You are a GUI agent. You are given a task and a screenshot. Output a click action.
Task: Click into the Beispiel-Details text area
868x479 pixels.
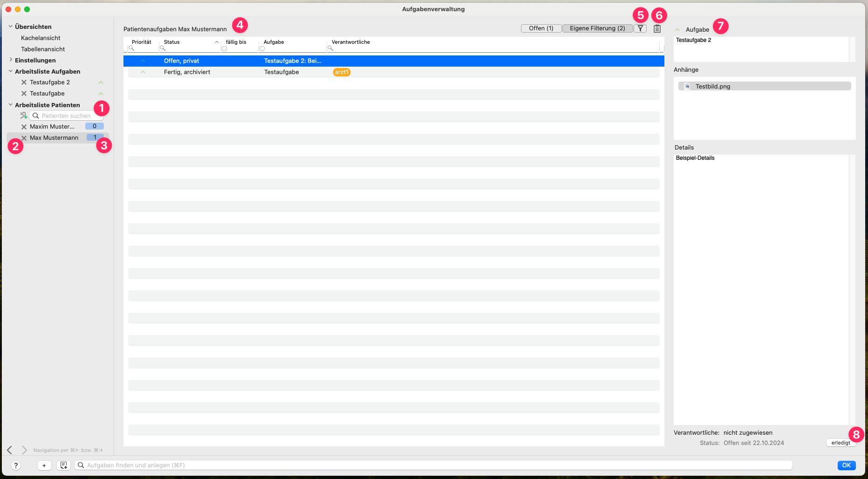[x=761, y=289]
